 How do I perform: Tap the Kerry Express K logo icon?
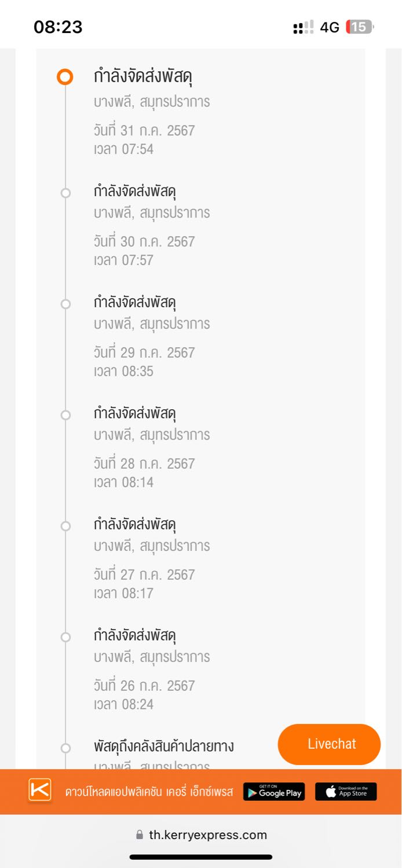point(40,790)
